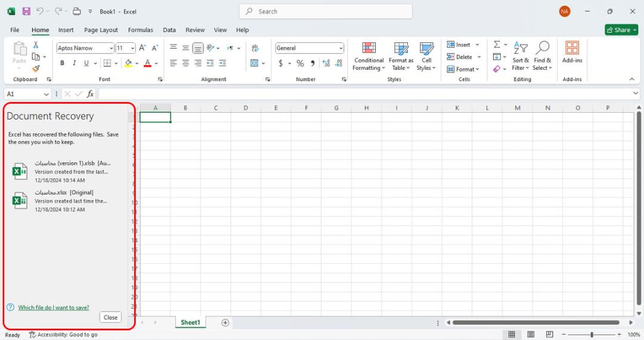Toggle Bold formatting

(62, 63)
